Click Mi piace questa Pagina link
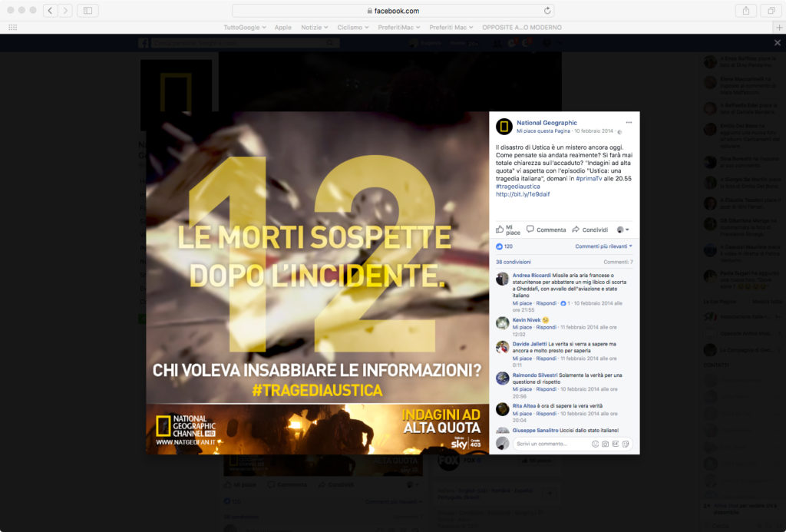 tap(543, 131)
